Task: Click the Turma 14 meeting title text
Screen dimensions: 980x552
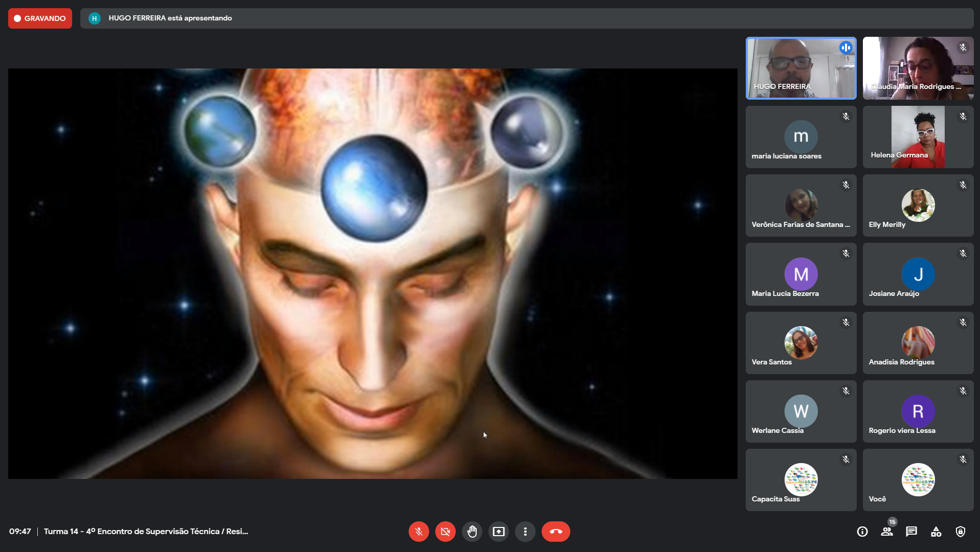Action: pos(146,532)
